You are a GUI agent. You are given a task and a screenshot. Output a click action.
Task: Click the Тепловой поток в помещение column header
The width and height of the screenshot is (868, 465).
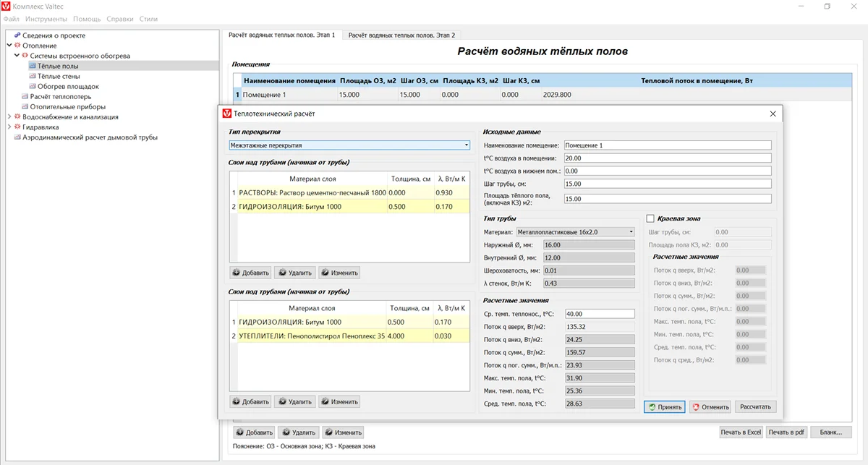pos(697,81)
